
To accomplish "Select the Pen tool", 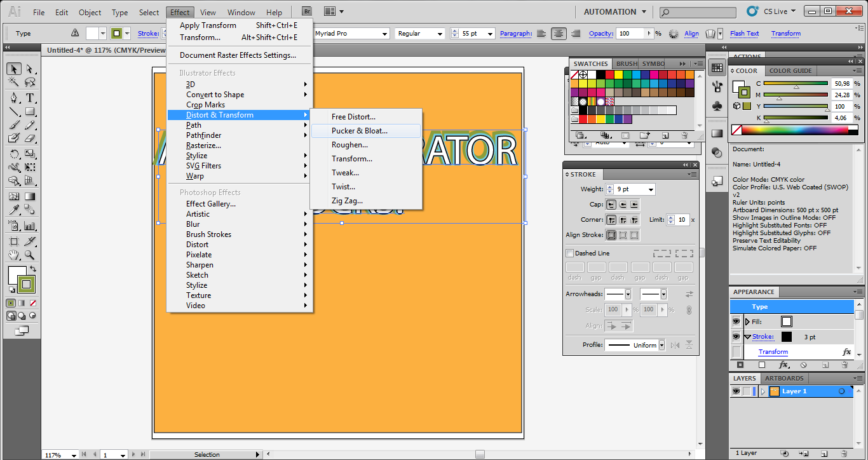I will [x=14, y=98].
